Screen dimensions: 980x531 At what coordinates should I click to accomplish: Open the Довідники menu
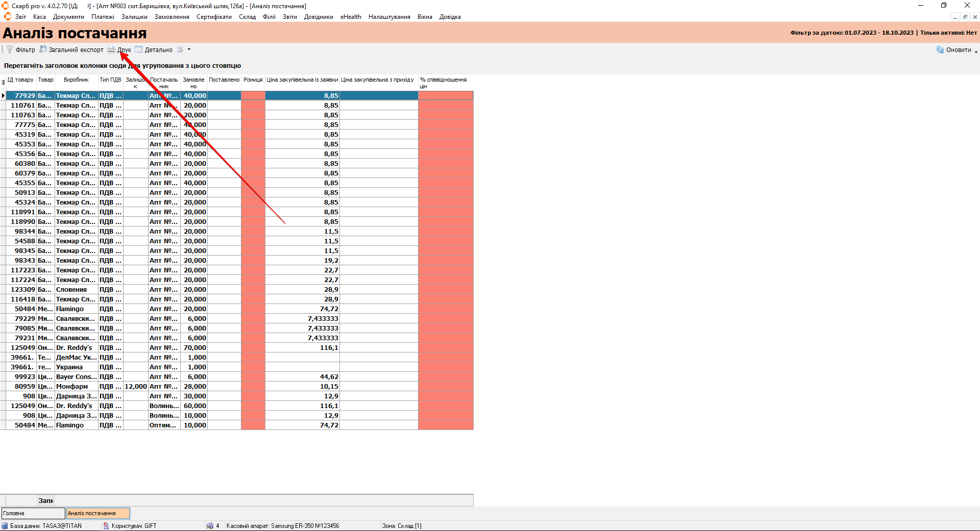(x=318, y=17)
